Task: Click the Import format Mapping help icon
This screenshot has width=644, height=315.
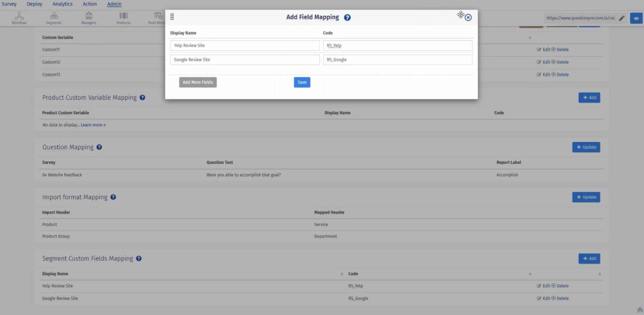Action: (x=113, y=197)
